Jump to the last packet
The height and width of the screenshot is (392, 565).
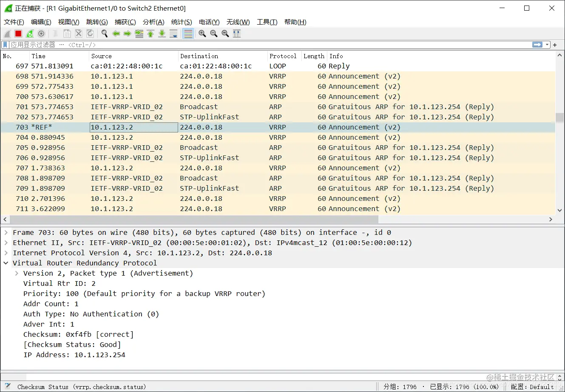click(x=162, y=34)
